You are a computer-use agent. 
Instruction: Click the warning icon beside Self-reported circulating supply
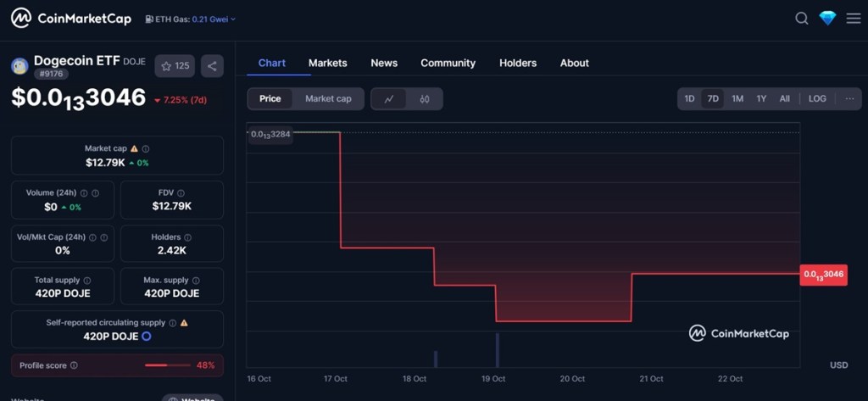pyautogui.click(x=184, y=322)
